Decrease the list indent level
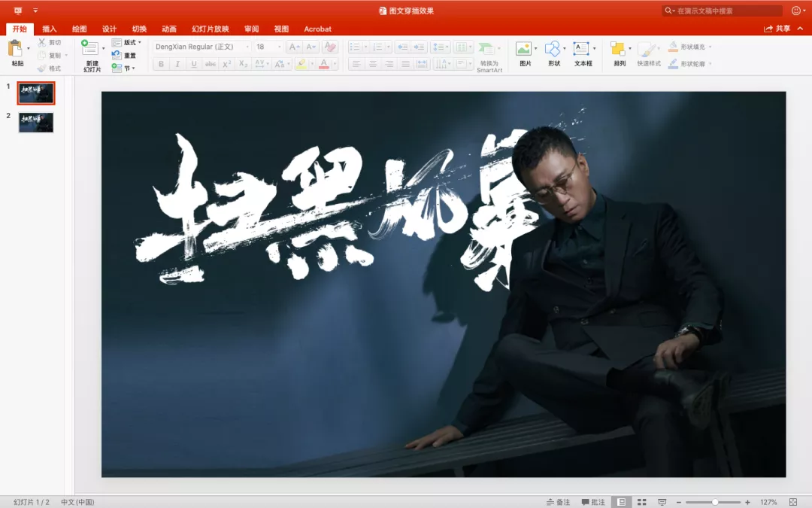 (402, 47)
